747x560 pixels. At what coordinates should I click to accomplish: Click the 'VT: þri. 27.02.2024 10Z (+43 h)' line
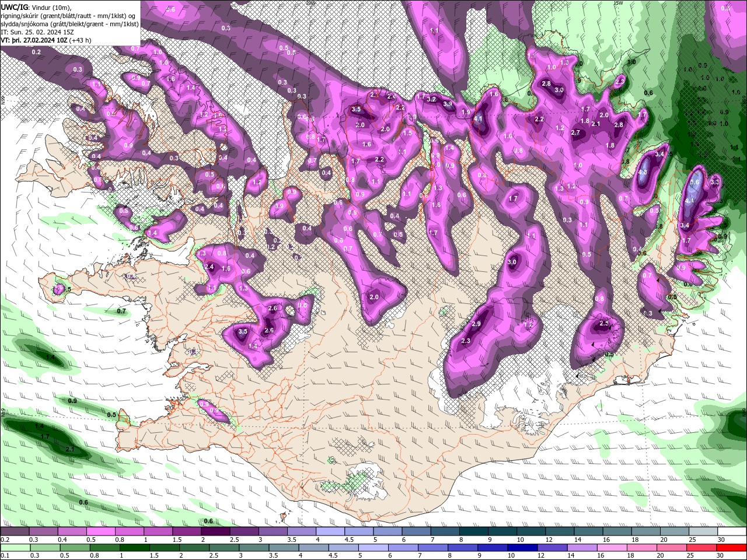click(47, 40)
